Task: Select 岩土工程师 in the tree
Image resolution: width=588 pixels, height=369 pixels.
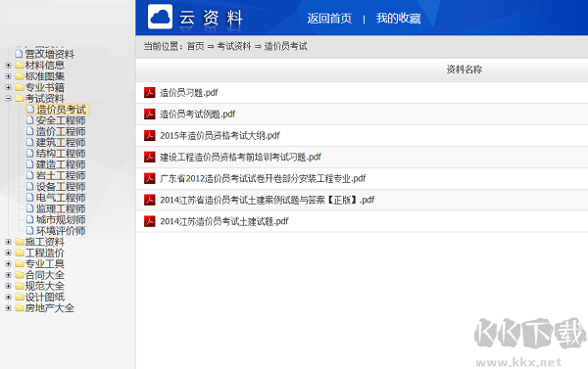Action: click(x=61, y=175)
